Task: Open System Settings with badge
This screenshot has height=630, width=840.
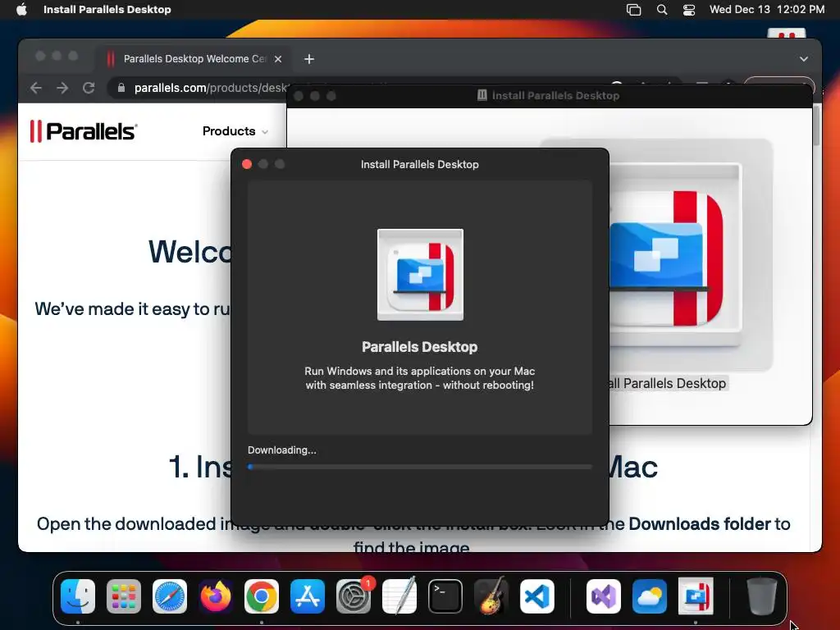Action: coord(354,596)
